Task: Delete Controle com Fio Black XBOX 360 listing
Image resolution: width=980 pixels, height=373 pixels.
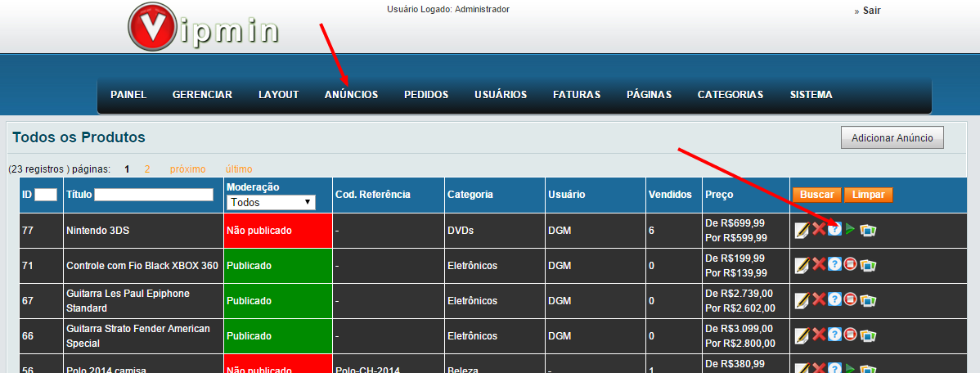Action: pos(818,265)
